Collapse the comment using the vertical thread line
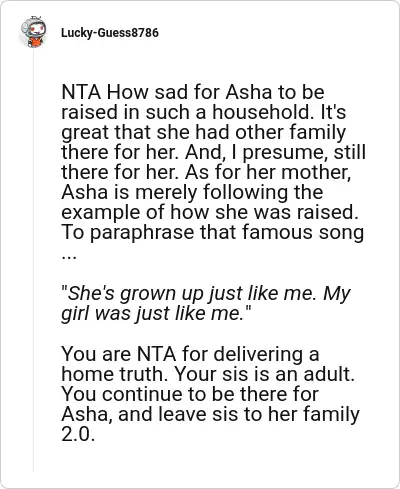Screen dimensions: 400x489 coord(33,260)
